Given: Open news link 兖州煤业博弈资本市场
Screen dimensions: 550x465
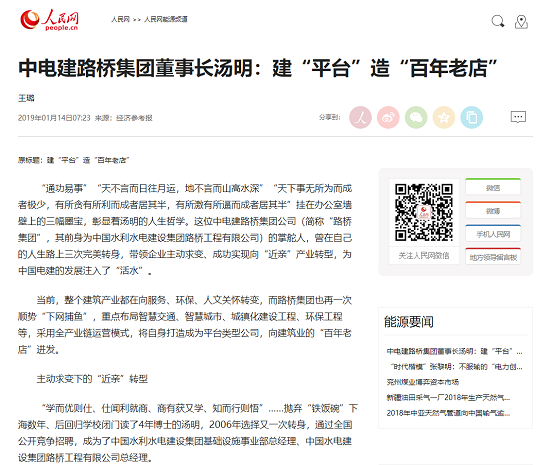Looking at the screenshot, I should coord(423,382).
